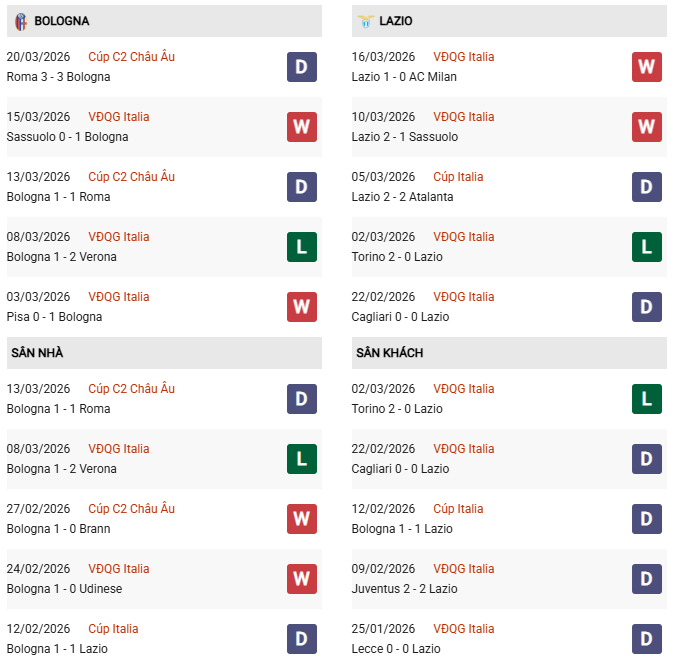The image size is (674, 670).
Task: Open the Bologna 1 - 0 Udinese match row
Action: 64,589
